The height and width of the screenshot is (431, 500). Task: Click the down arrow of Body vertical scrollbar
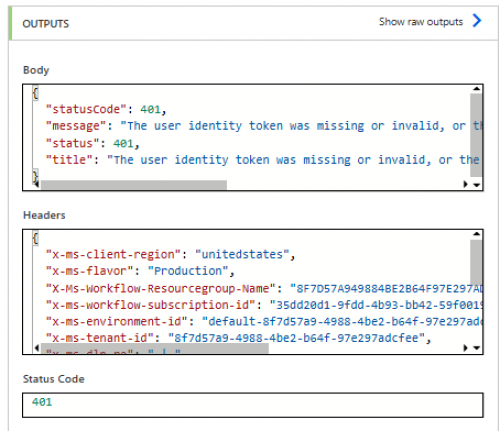[477, 185]
